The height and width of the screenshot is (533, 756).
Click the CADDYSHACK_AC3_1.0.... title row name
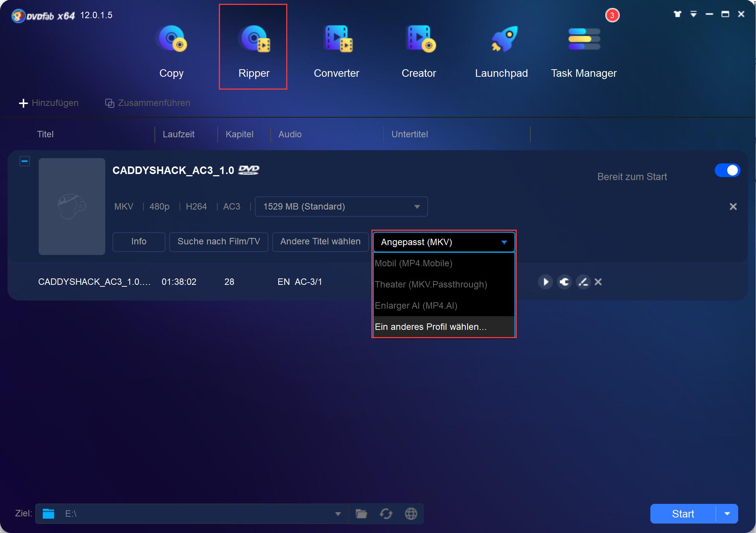tap(94, 282)
